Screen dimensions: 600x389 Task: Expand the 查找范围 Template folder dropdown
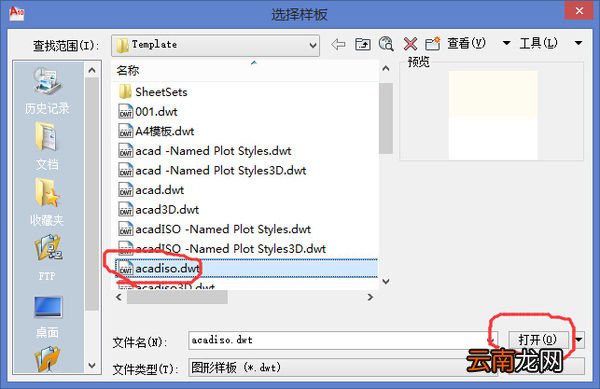click(313, 46)
